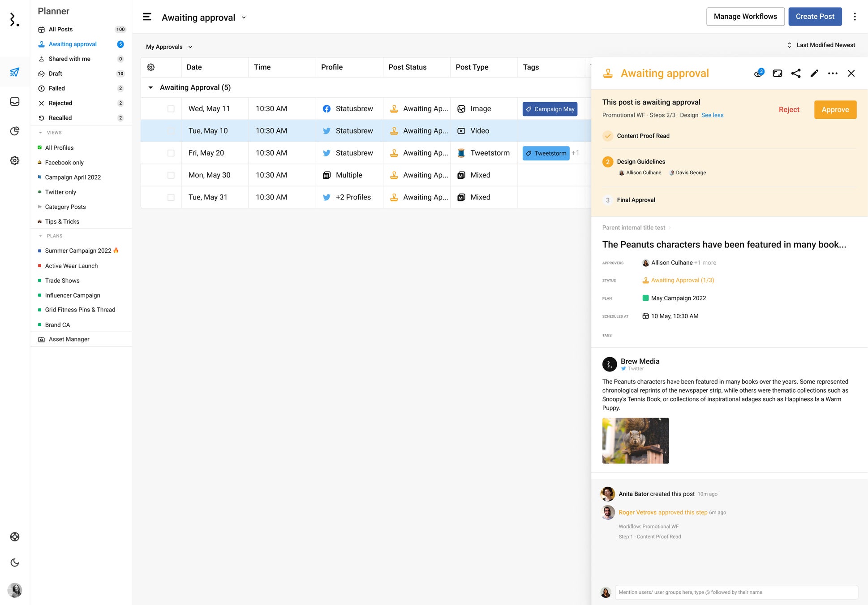Click the table settings gear icon
The width and height of the screenshot is (868, 605).
(151, 67)
